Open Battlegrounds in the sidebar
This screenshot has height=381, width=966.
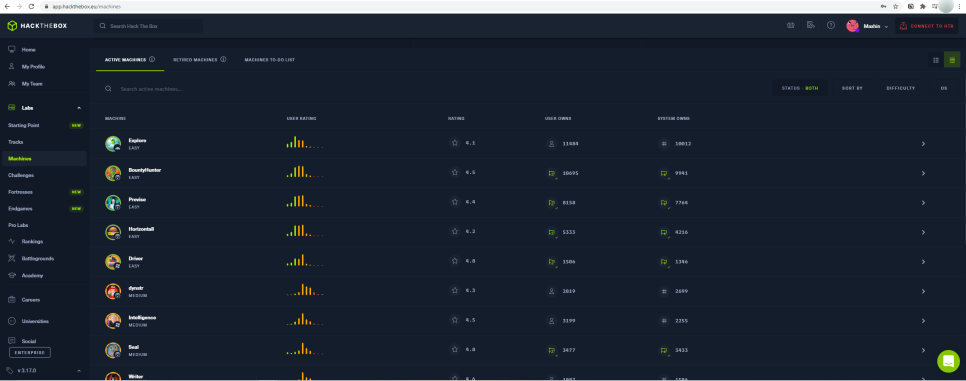(x=37, y=258)
